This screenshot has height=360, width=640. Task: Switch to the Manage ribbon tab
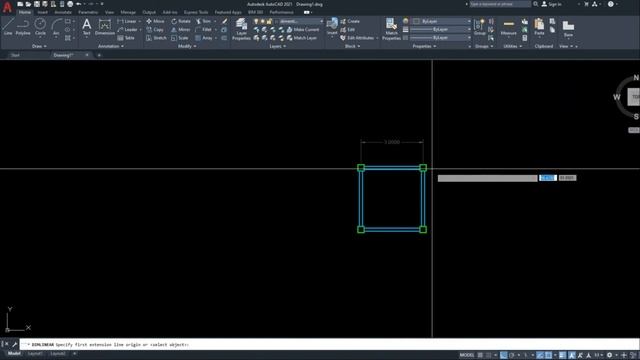pyautogui.click(x=128, y=12)
